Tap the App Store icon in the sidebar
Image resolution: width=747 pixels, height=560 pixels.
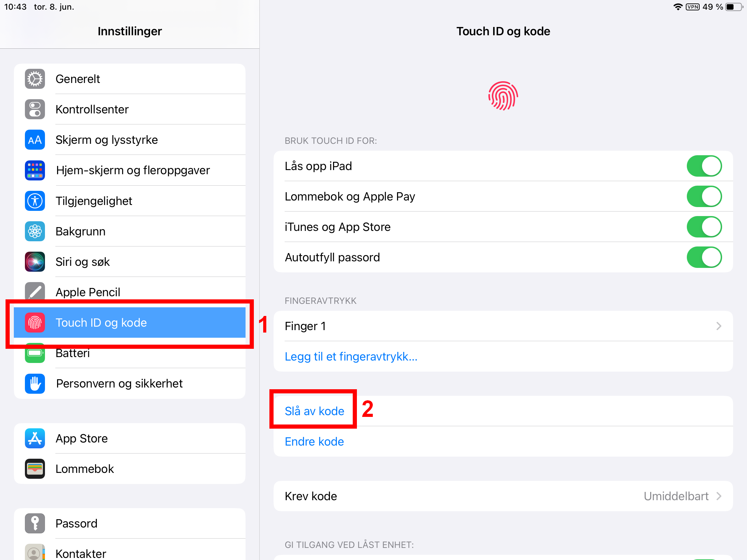[x=35, y=438]
